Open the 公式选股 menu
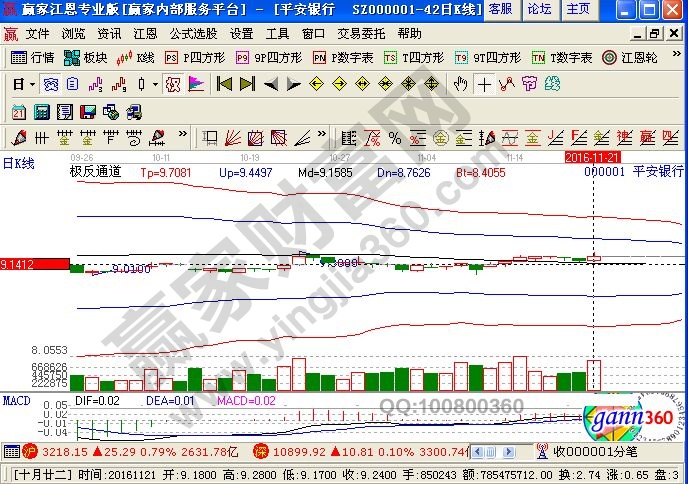The height and width of the screenshot is (484, 688). [191, 33]
